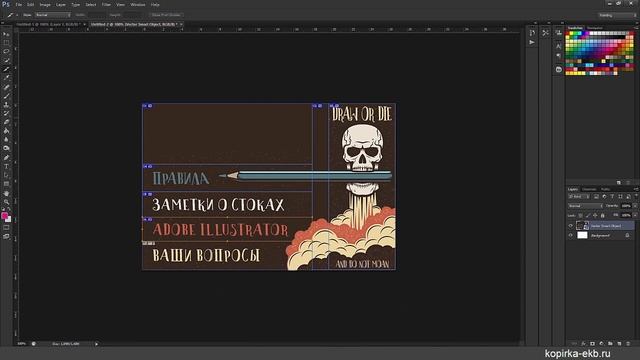This screenshot has width=640, height=360.
Task: Open the Opacity slider arrow
Action: pyautogui.click(x=635, y=206)
